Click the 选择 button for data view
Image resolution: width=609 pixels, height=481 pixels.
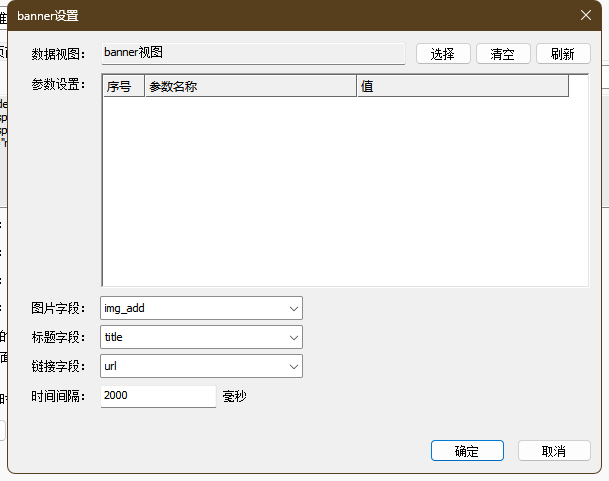pos(443,54)
